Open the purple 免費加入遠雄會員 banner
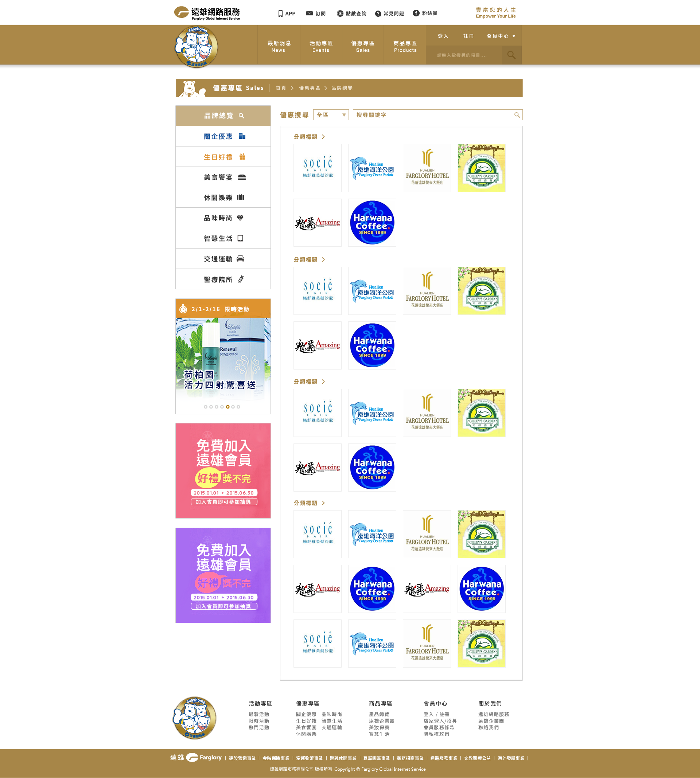The width and height of the screenshot is (700, 778). [223, 575]
